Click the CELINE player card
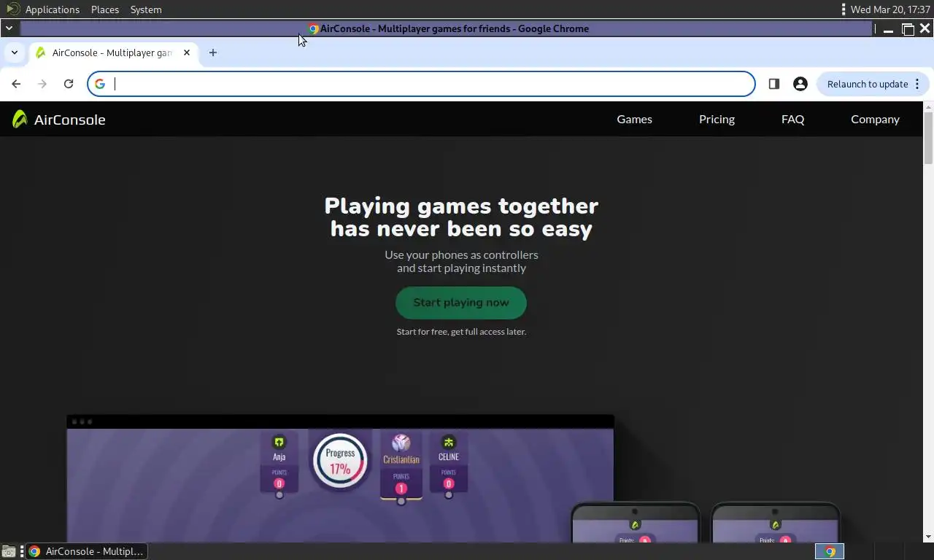 [x=449, y=464]
